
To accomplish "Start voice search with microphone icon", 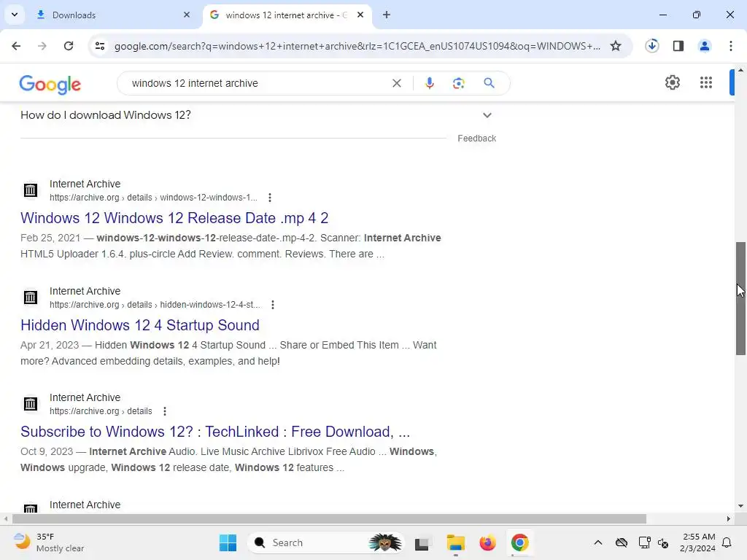I will coord(429,83).
